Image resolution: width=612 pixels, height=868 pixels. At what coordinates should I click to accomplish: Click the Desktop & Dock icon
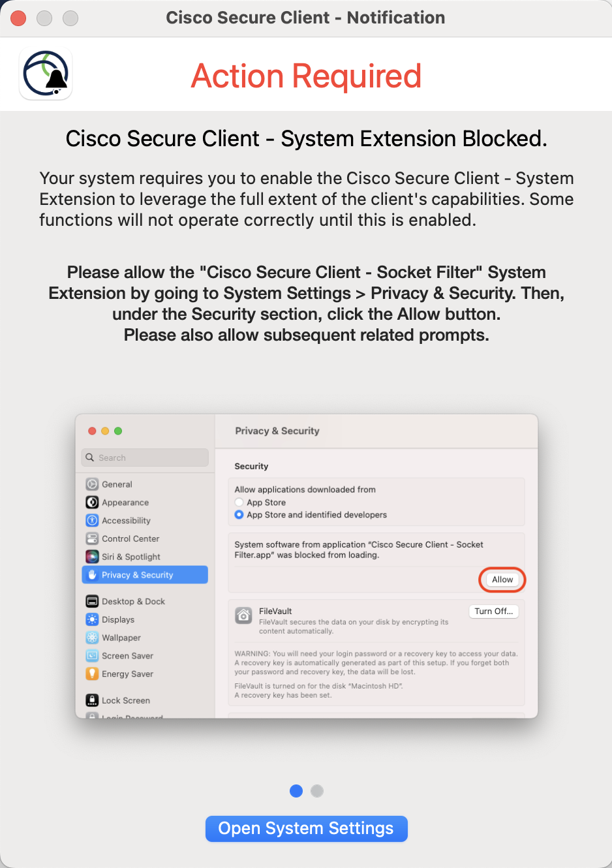point(91,600)
